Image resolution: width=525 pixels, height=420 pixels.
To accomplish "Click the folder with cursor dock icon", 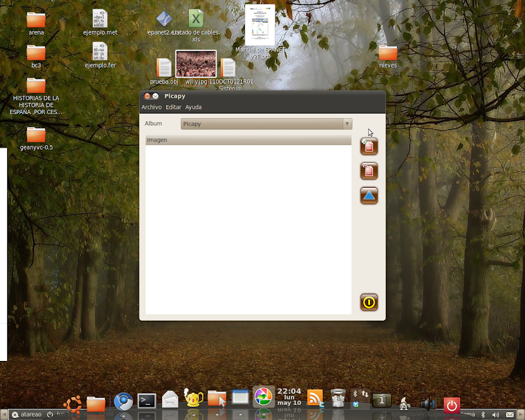I will (x=217, y=398).
